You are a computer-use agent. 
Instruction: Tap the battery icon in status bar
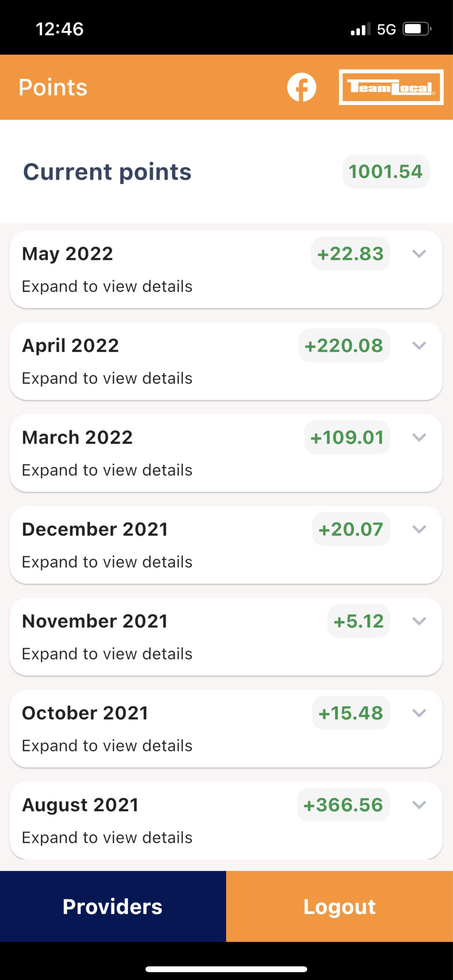(x=417, y=29)
